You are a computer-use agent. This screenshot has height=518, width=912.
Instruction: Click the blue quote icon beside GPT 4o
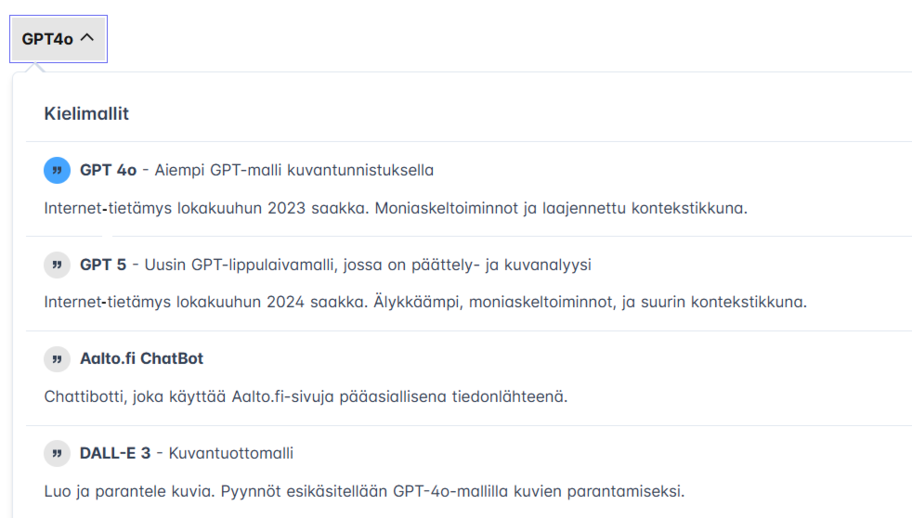(x=57, y=170)
